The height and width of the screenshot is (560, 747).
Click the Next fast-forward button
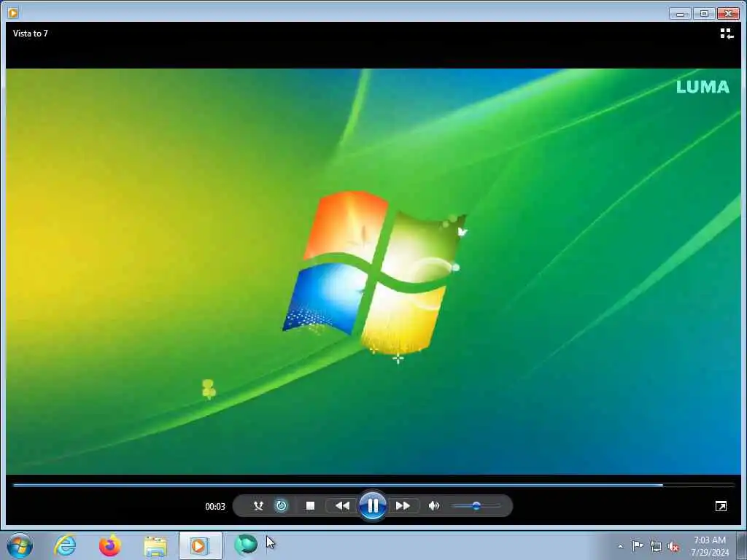[x=403, y=506]
